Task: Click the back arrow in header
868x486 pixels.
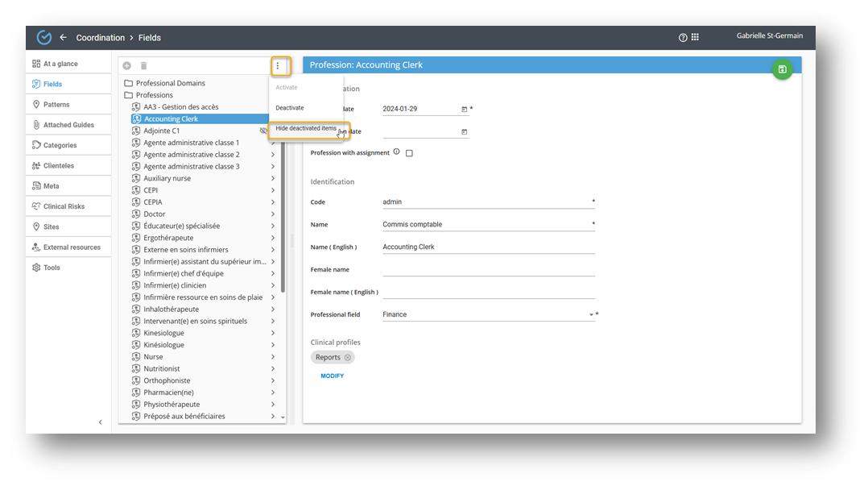Action: tap(64, 38)
